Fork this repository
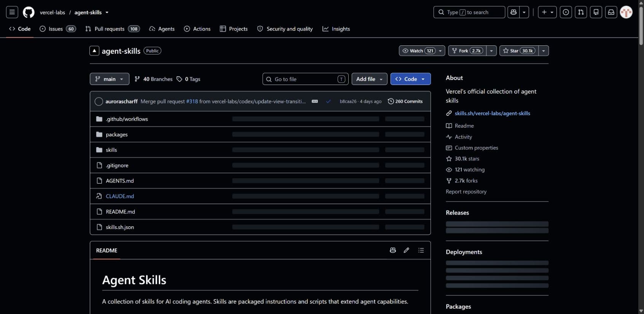644x314 pixels. pos(467,51)
